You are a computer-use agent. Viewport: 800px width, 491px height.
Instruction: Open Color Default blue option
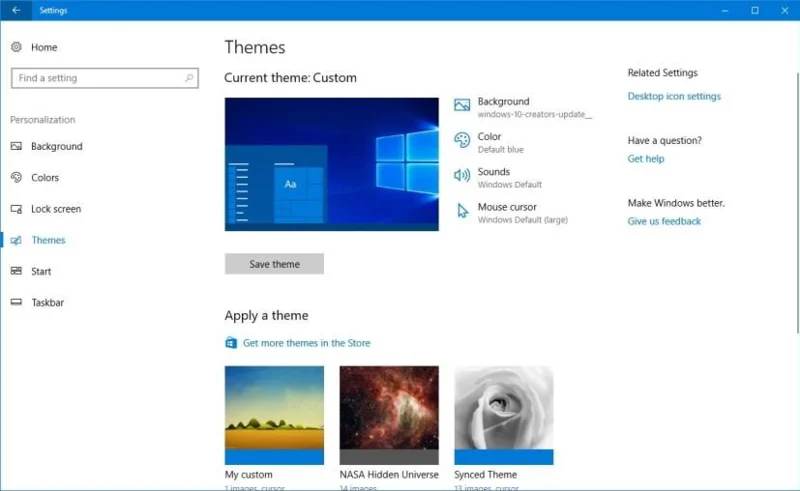(489, 142)
